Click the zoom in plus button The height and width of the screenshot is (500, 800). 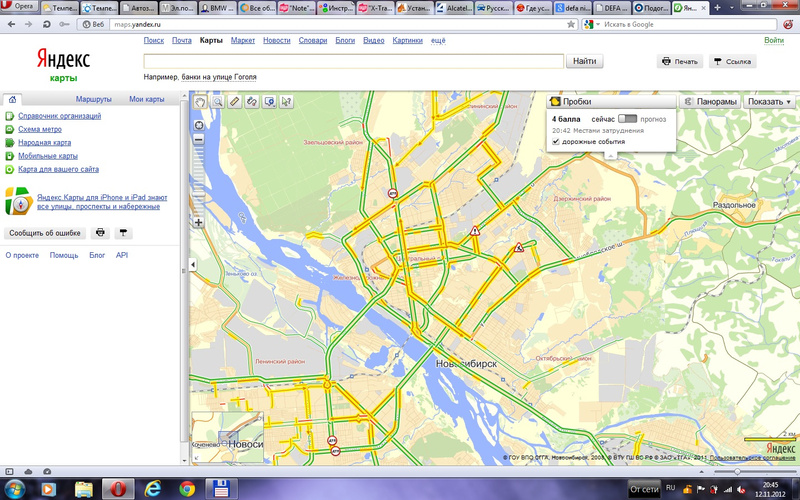(x=199, y=222)
